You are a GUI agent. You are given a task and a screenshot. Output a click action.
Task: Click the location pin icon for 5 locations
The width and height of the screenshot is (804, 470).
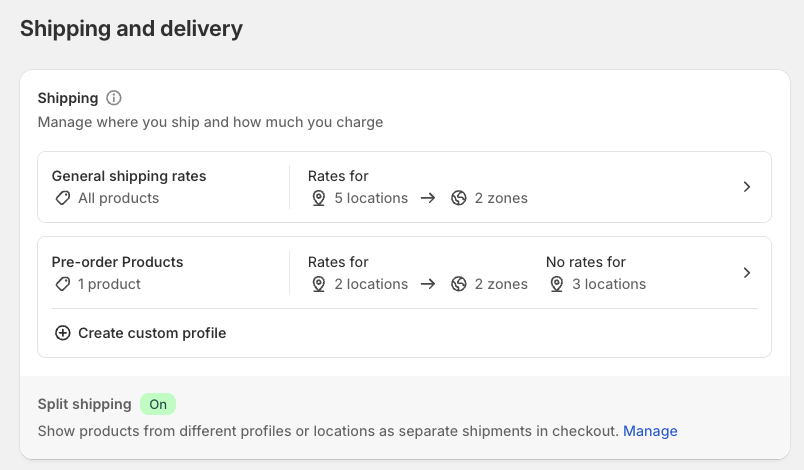click(318, 198)
